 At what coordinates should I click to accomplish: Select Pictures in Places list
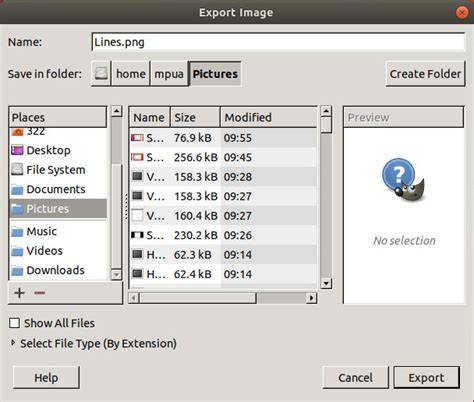click(x=58, y=209)
